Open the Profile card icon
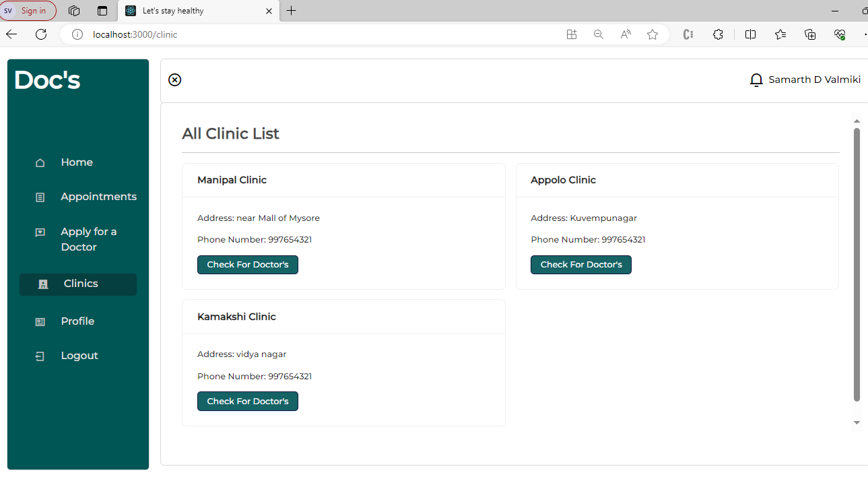 (40, 321)
